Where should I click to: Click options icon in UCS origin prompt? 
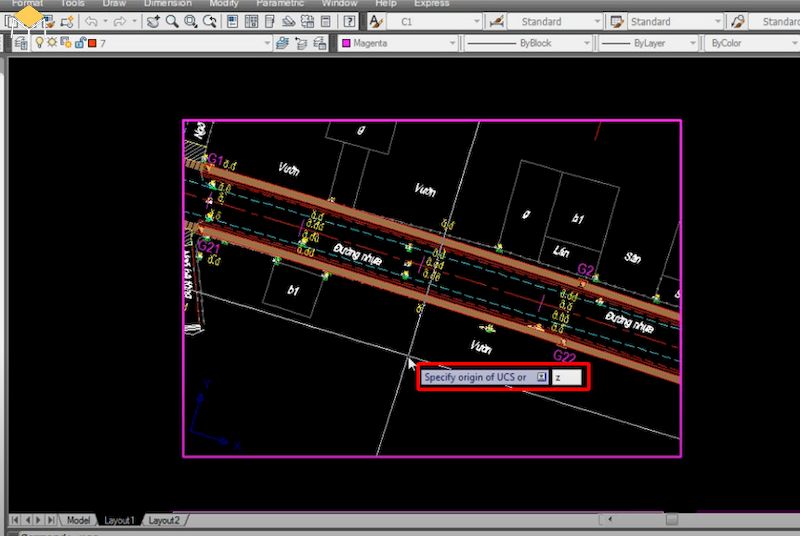(541, 377)
